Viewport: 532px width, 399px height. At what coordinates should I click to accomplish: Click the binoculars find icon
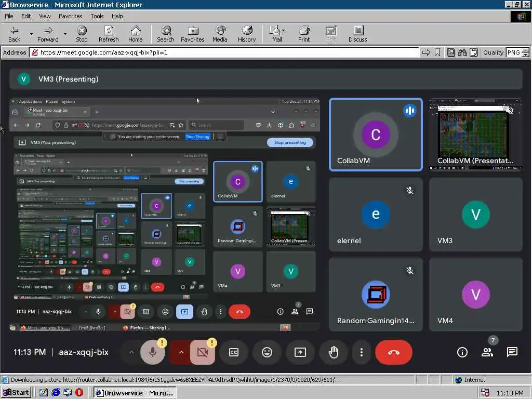tap(462, 52)
